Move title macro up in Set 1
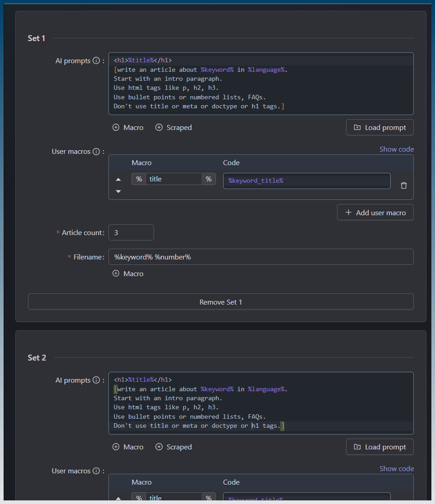 [x=118, y=179]
